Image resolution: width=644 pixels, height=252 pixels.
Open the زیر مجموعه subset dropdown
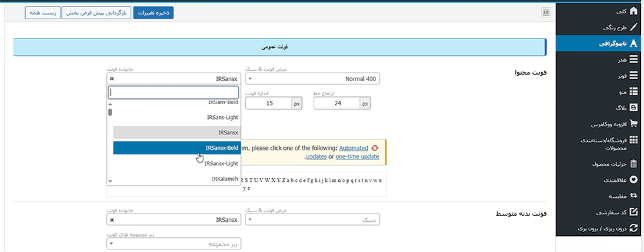pos(174,244)
